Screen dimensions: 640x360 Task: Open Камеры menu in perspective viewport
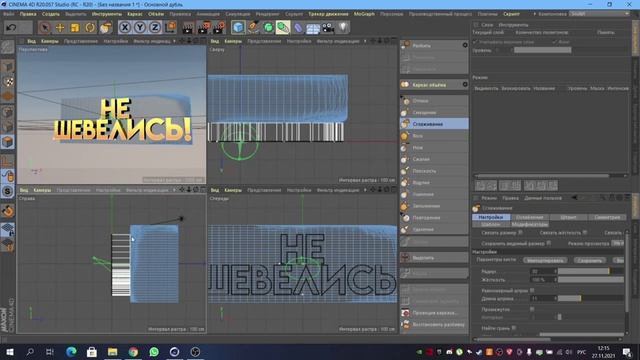[50, 41]
